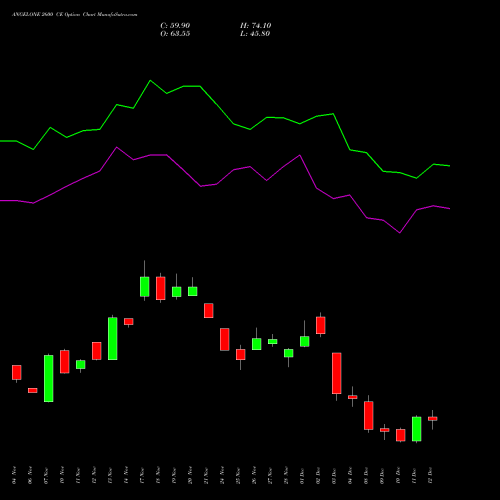Select the 12 Dec date label

(430, 475)
